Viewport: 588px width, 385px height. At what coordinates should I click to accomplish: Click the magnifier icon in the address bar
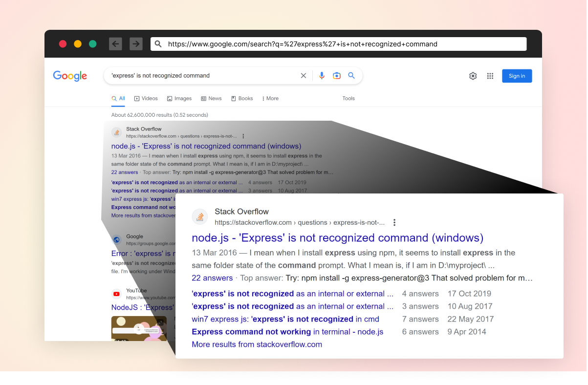pyautogui.click(x=158, y=44)
